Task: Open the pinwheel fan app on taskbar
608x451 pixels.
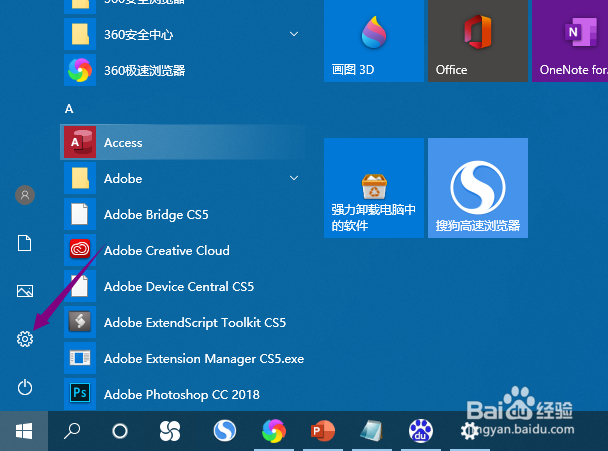Action: (170, 431)
